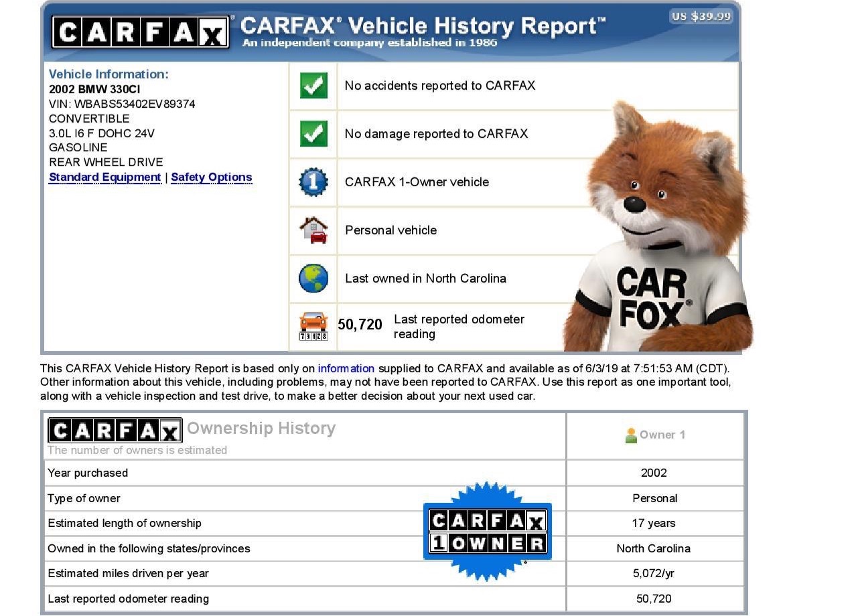Click the No accidents reported to CARFAX text

click(x=439, y=86)
